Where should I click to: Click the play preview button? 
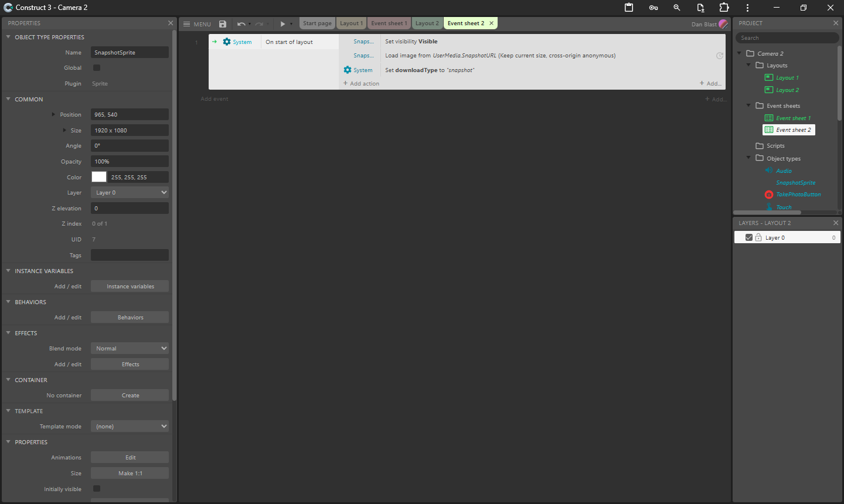click(283, 24)
